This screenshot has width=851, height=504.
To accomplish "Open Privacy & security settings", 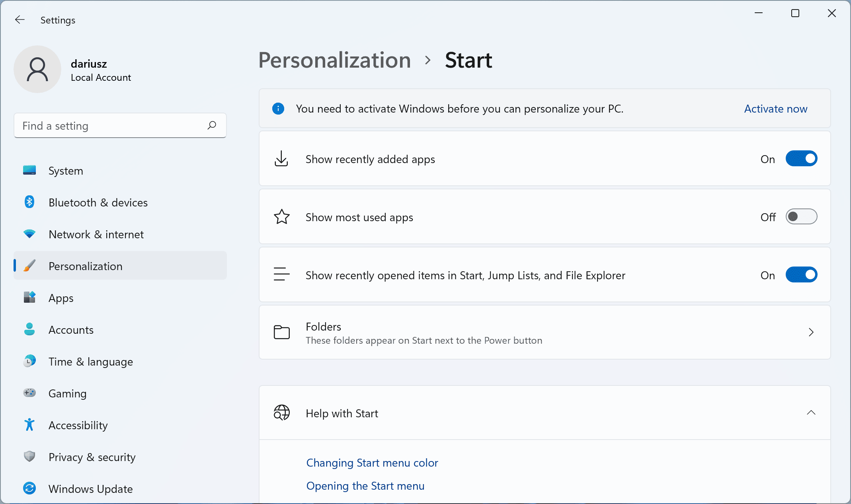I will pos(120,457).
